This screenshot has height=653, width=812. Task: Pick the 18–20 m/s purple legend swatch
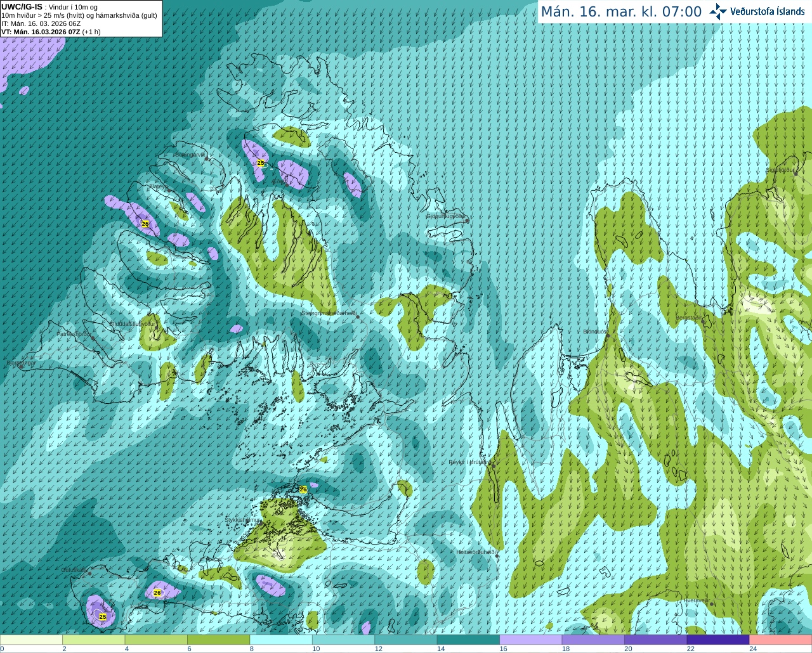[594, 640]
